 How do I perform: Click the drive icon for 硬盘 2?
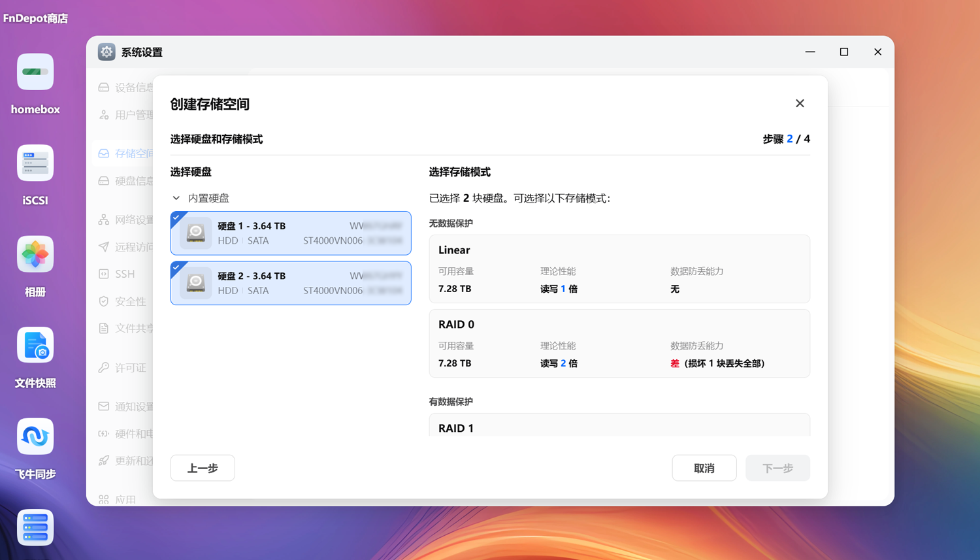[x=196, y=283]
